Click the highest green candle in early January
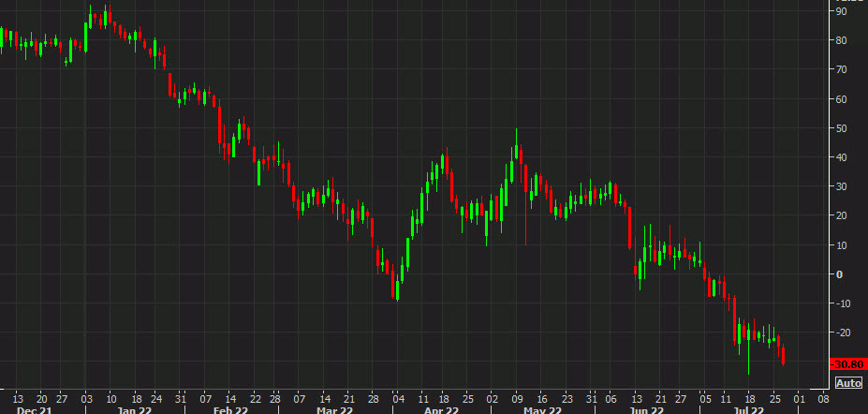Image resolution: width=868 pixels, height=414 pixels. click(x=105, y=17)
